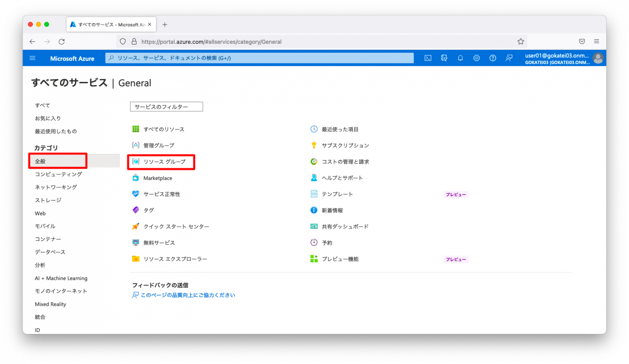Click the サービス正常性 heart icon
The width and height of the screenshot is (629, 364).
point(136,194)
